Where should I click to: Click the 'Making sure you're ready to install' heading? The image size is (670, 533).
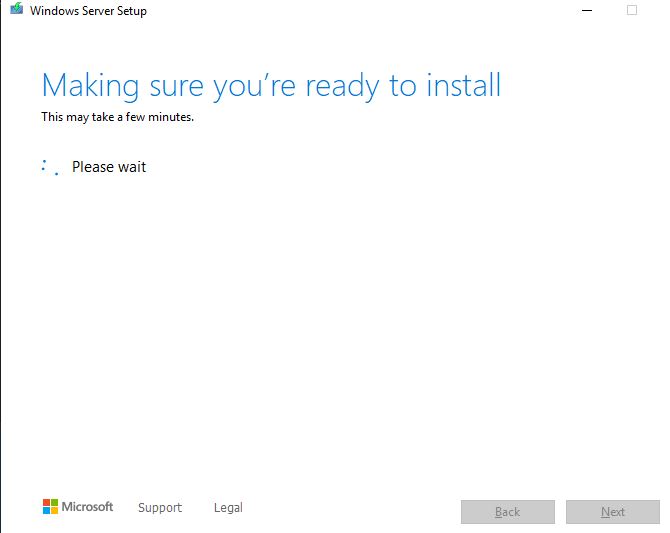point(270,86)
